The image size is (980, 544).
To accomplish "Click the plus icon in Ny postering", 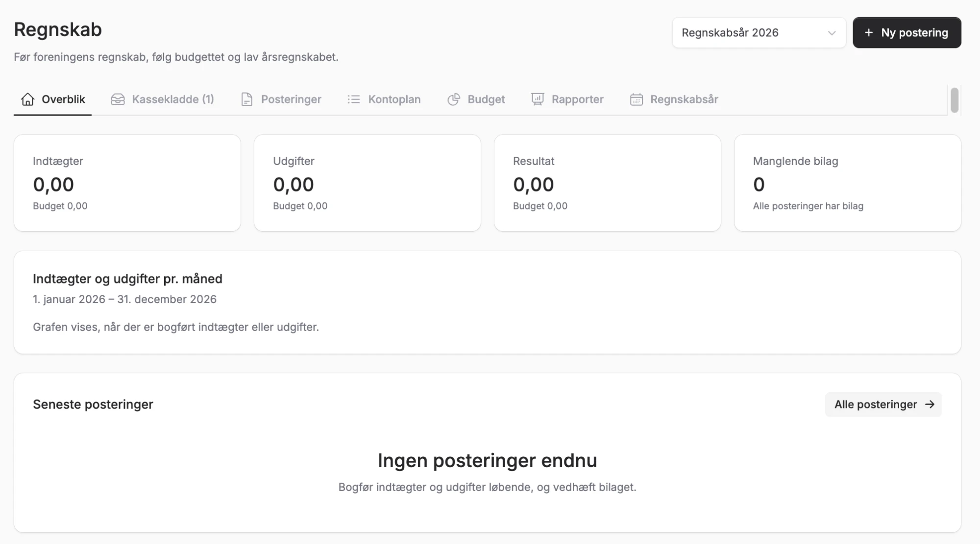I will point(869,33).
